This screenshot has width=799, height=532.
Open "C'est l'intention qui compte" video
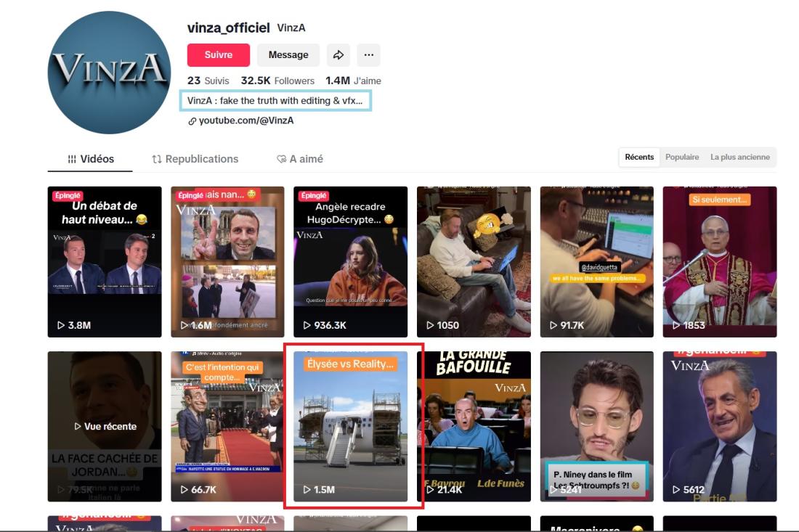click(227, 426)
